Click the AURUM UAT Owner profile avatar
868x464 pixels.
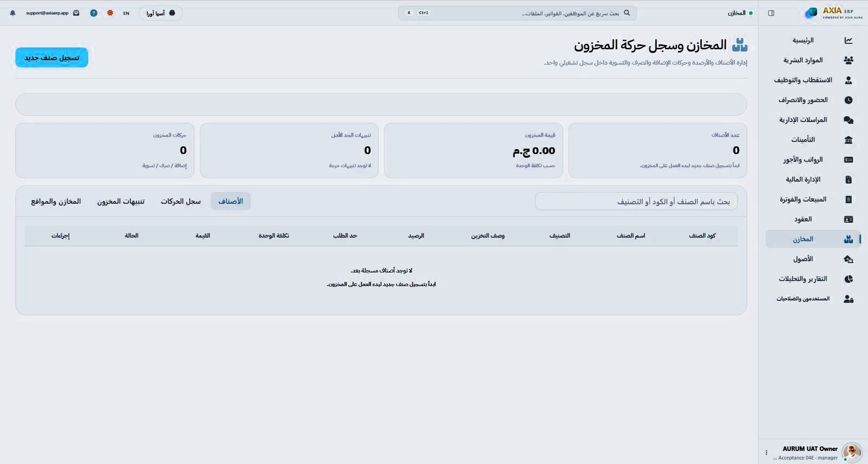coord(852,452)
